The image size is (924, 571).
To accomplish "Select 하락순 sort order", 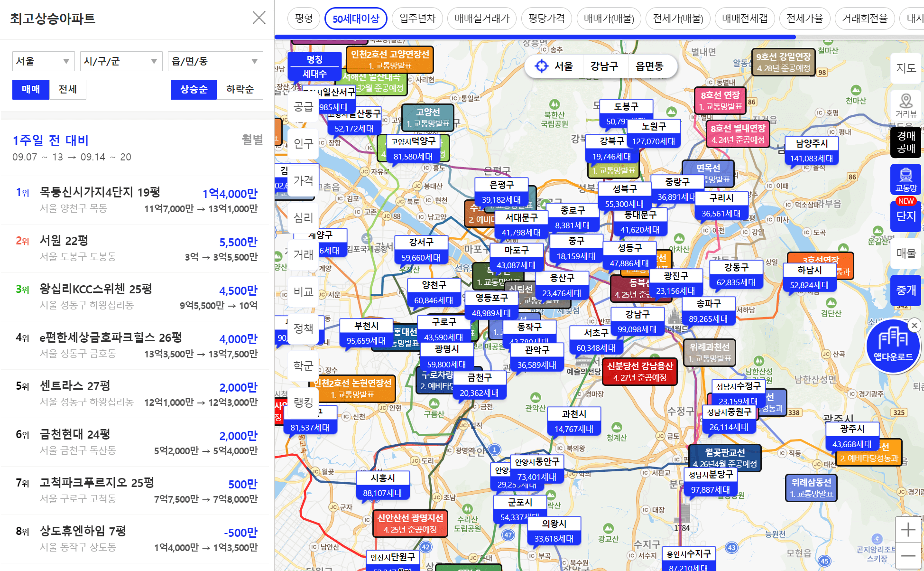I will tap(240, 89).
